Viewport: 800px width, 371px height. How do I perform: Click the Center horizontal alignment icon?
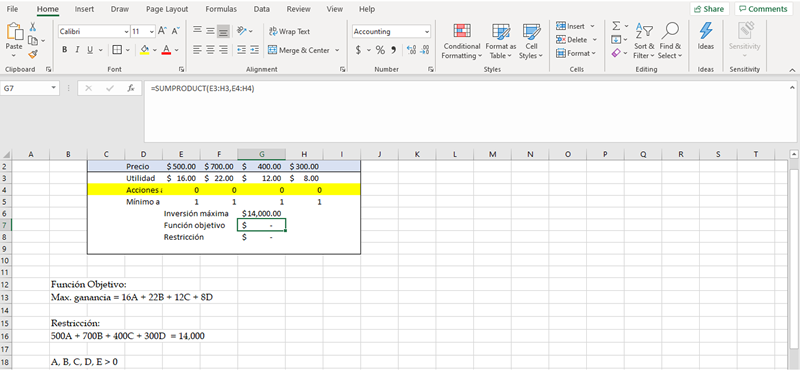pos(210,50)
